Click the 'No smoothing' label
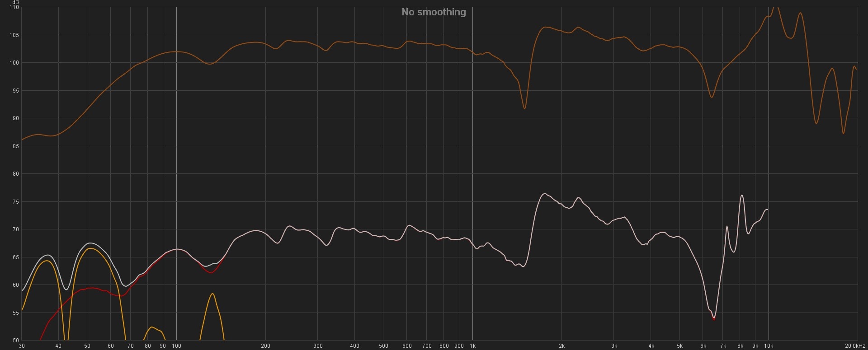Image resolution: width=868 pixels, height=350 pixels. coord(434,12)
